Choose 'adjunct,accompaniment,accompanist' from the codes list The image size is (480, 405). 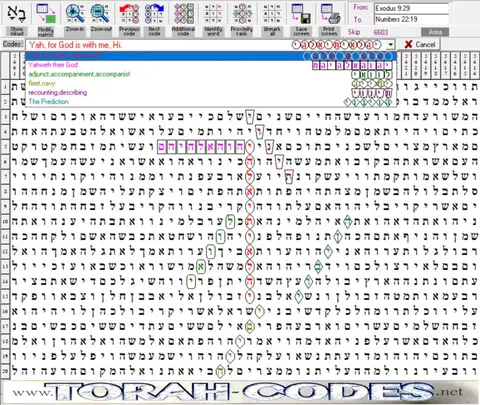pyautogui.click(x=211, y=74)
